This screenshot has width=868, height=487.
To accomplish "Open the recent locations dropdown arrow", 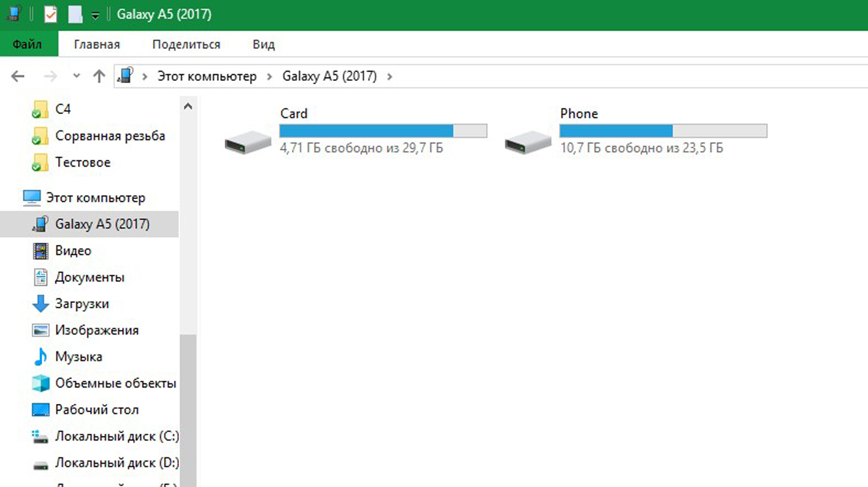I will tap(76, 76).
